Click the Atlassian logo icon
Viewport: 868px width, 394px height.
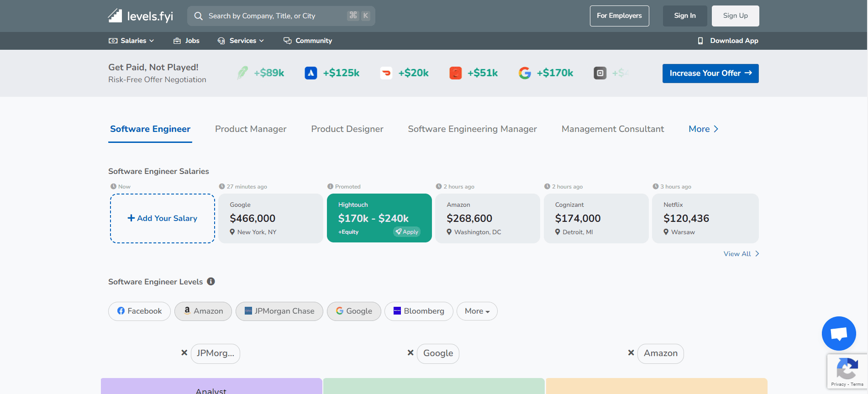(x=311, y=73)
